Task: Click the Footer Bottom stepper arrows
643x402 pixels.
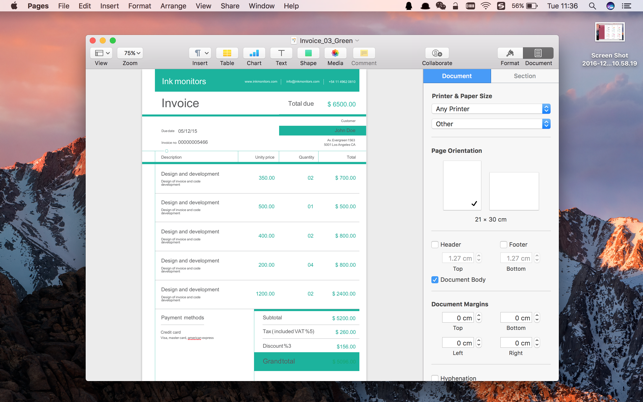Action: 537,258
